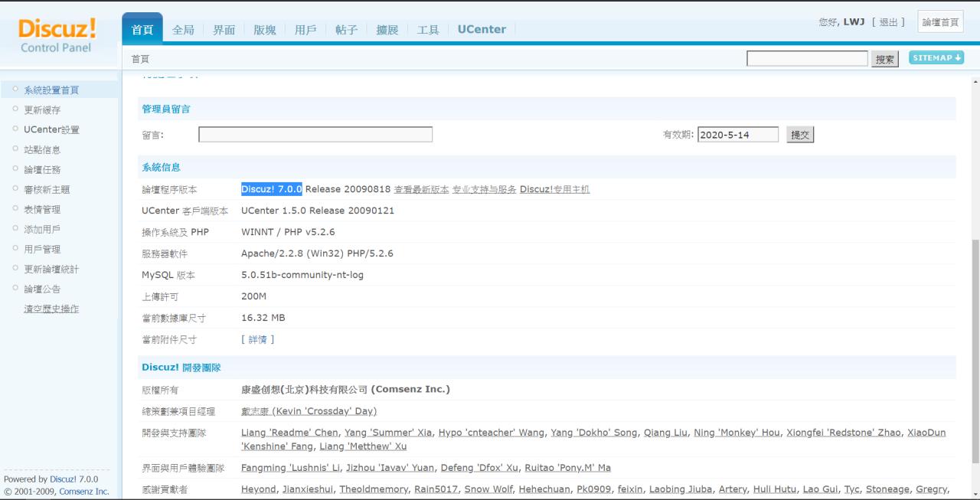980x500 pixels.
Task: Click the Snow Wolf contributor link
Action: pyautogui.click(x=488, y=489)
